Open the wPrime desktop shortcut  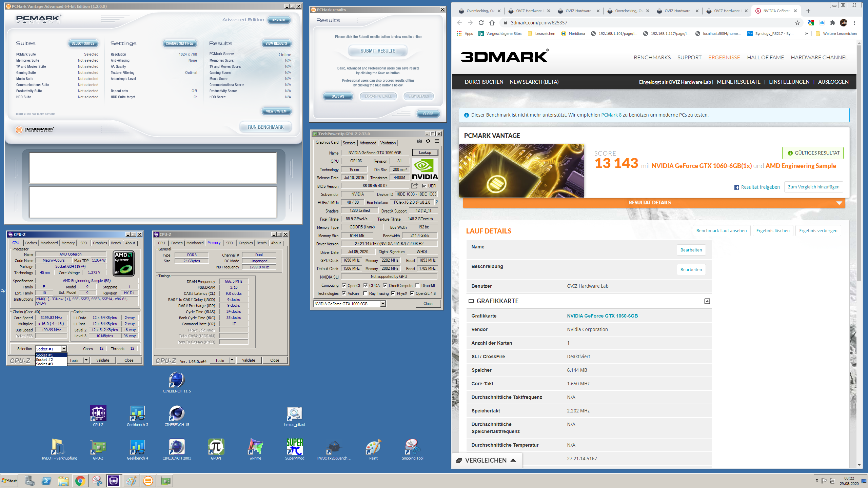click(x=255, y=450)
